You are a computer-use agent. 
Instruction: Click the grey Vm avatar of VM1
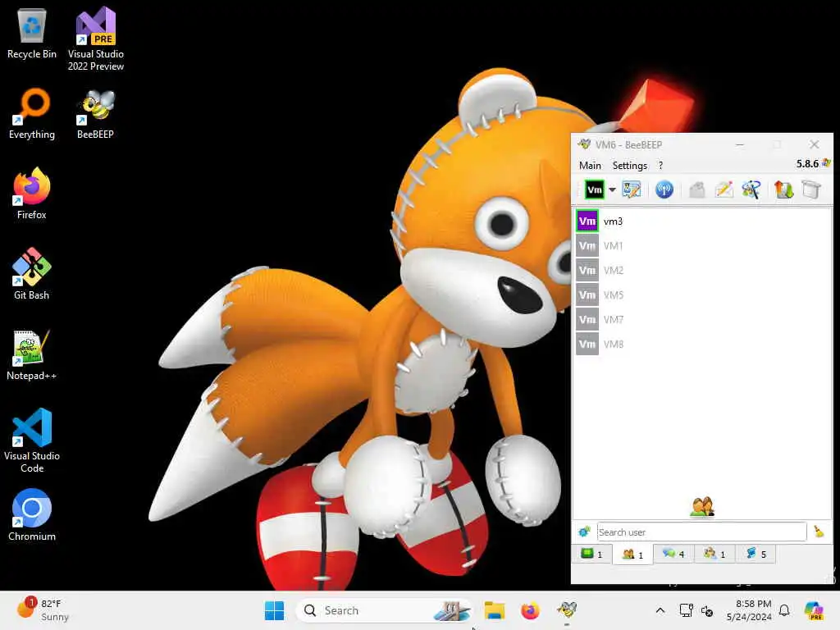point(587,246)
